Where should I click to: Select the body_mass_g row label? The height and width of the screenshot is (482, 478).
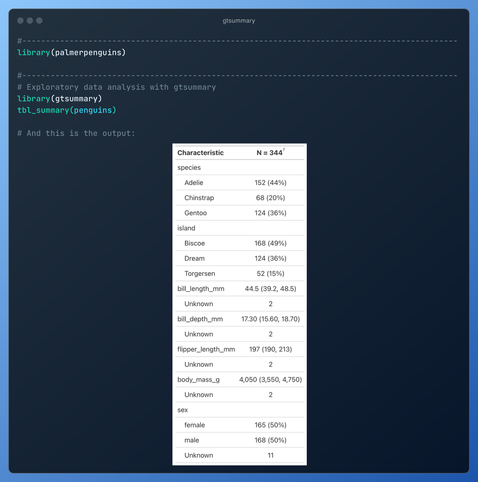198,380
